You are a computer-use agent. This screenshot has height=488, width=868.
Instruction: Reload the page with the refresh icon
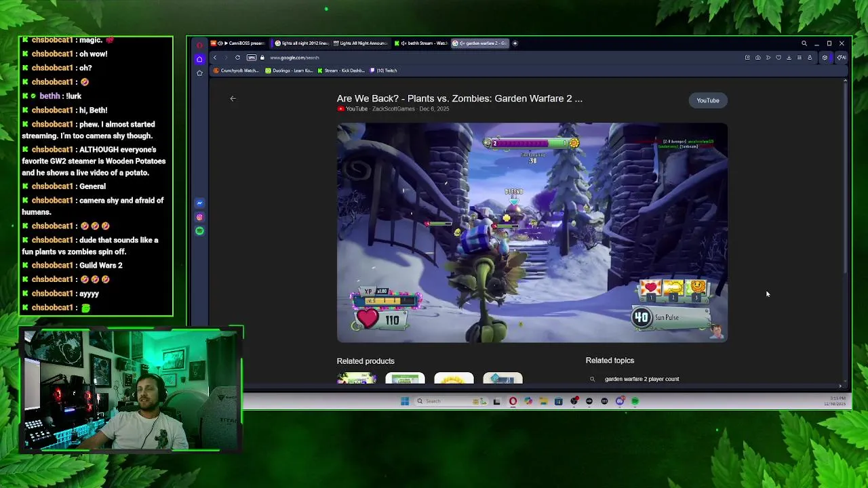tap(237, 58)
